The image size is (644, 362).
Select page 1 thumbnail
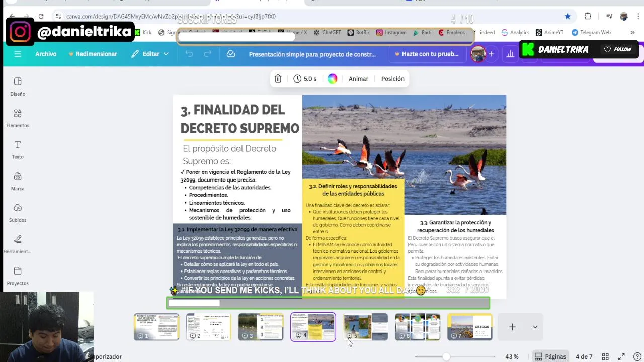pyautogui.click(x=156, y=327)
